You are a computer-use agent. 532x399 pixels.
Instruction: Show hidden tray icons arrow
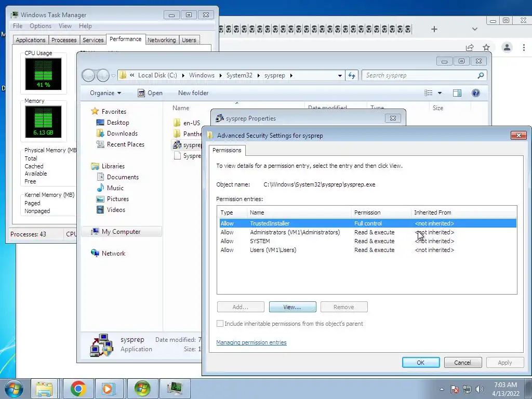coord(442,389)
